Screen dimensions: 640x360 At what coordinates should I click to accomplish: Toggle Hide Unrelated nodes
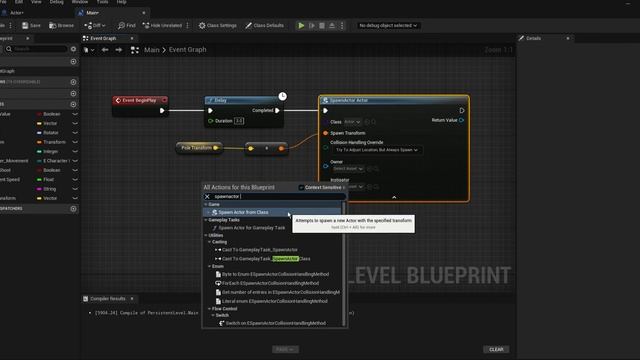162,25
